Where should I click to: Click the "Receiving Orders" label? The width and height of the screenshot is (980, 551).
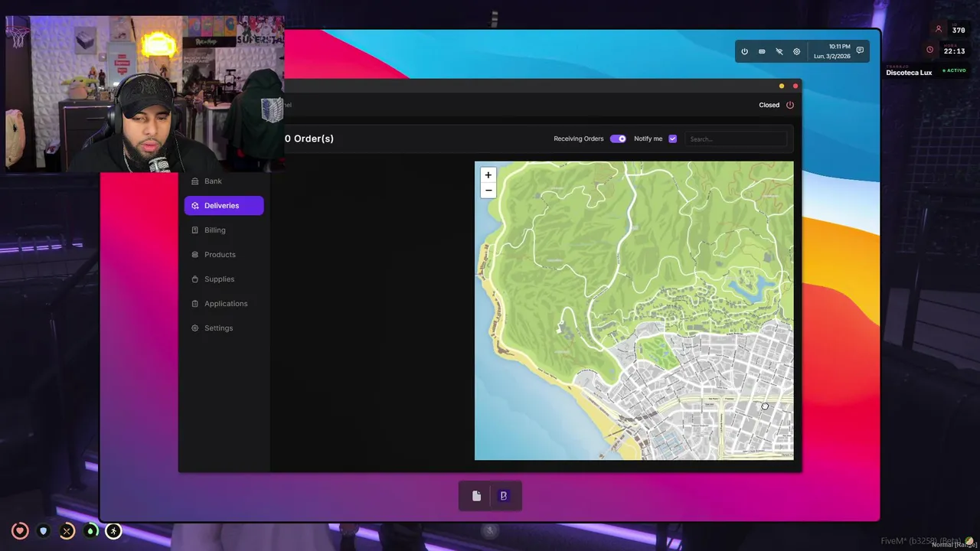click(578, 139)
